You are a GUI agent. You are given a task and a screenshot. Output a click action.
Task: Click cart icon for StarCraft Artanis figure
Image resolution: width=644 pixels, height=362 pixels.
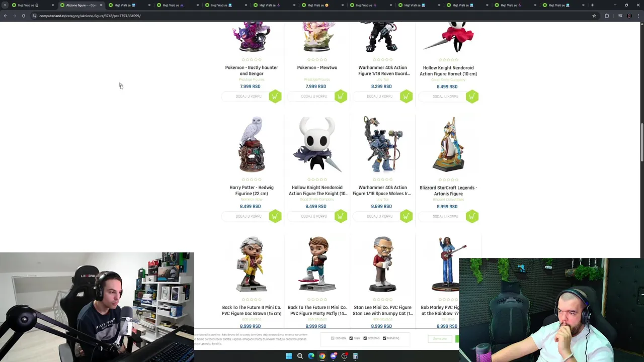pos(472,216)
